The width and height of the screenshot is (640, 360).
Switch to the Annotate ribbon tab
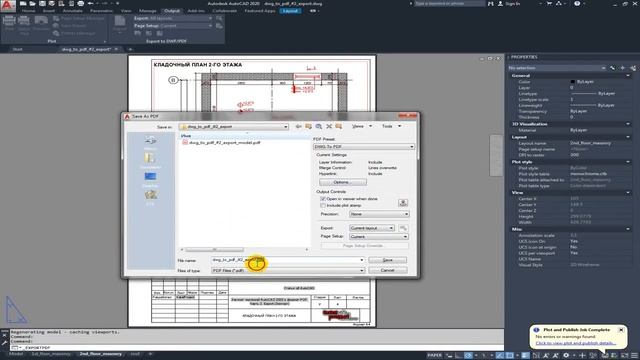73,11
